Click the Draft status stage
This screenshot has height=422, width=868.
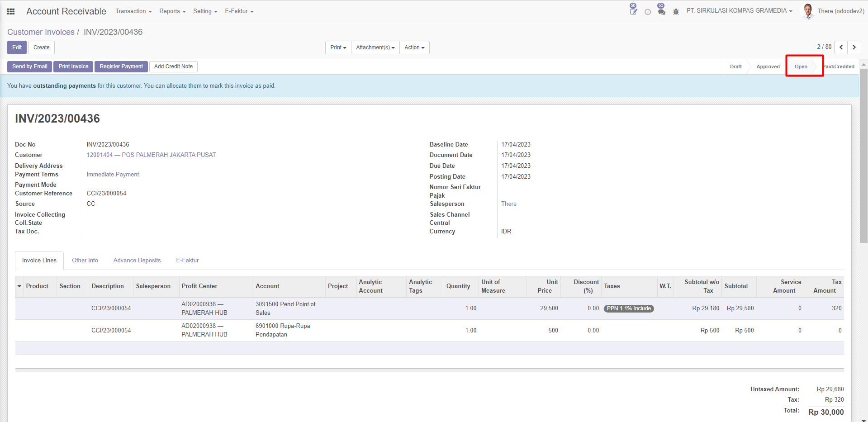point(736,66)
